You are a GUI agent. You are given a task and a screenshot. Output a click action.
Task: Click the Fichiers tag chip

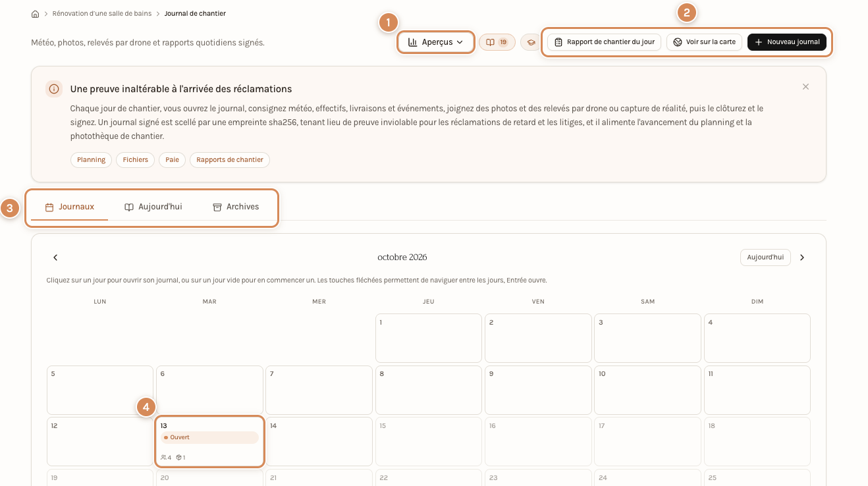coord(136,160)
